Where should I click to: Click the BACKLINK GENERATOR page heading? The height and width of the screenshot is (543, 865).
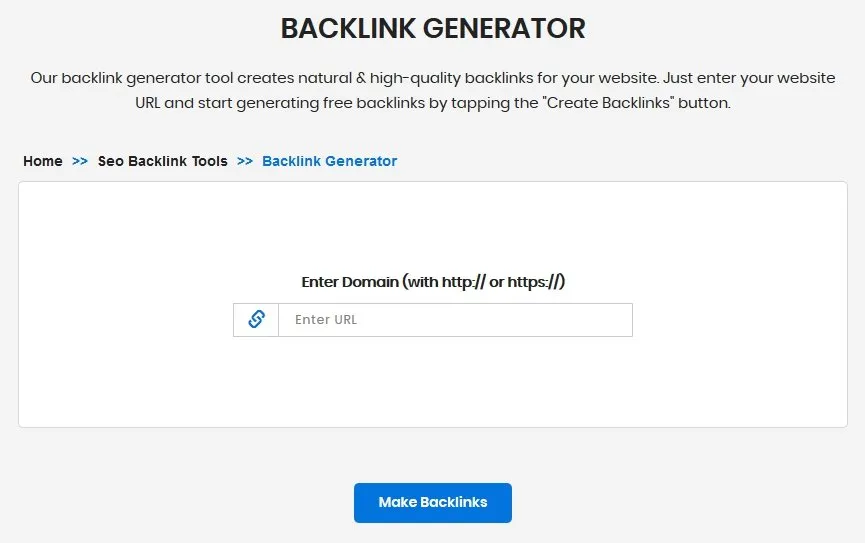click(x=432, y=28)
